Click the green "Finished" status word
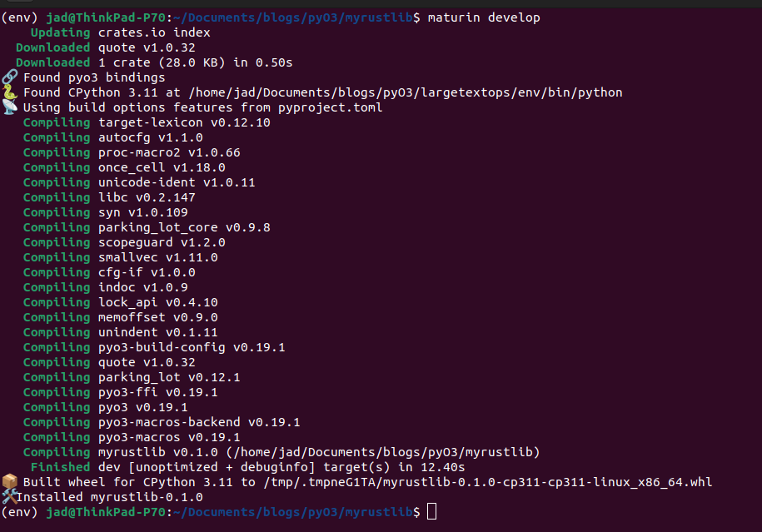Screen dimensions: 762x532 60,467
